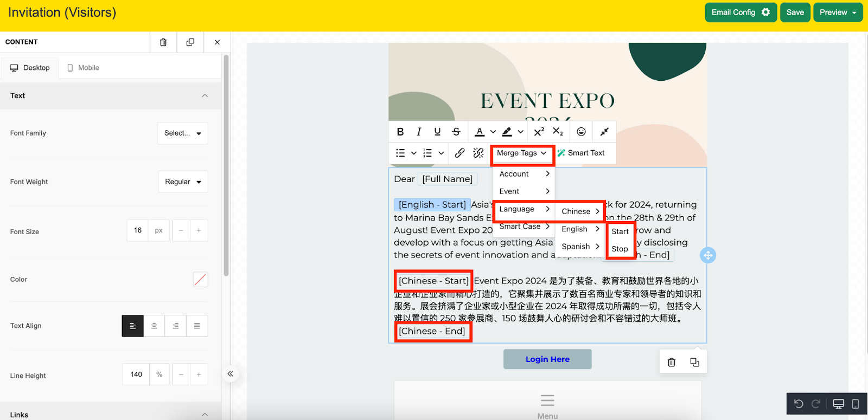Open the emoji picker
The width and height of the screenshot is (868, 420).
tap(581, 132)
